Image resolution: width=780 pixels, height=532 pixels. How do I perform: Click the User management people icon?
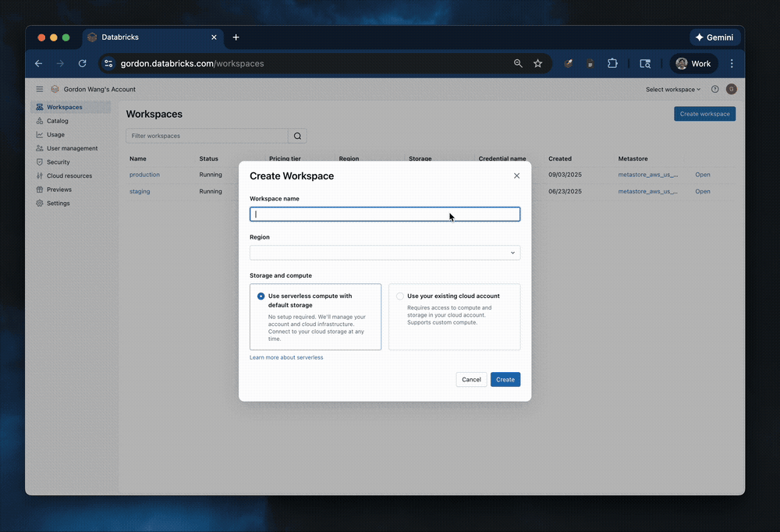pos(39,148)
